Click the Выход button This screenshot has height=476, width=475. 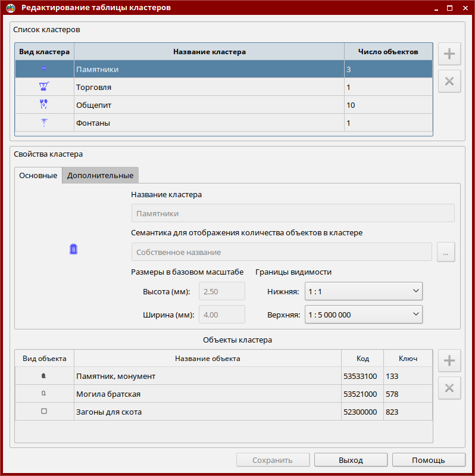pyautogui.click(x=351, y=461)
